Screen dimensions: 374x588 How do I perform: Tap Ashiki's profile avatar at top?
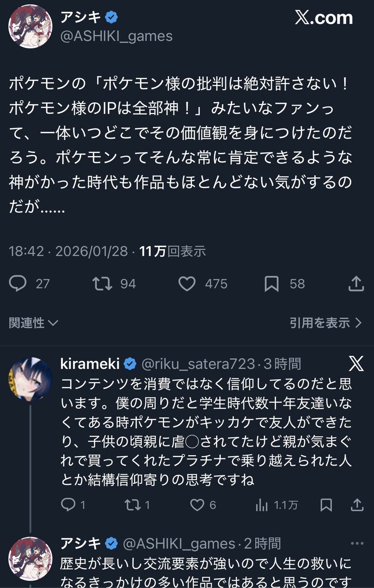point(30,27)
